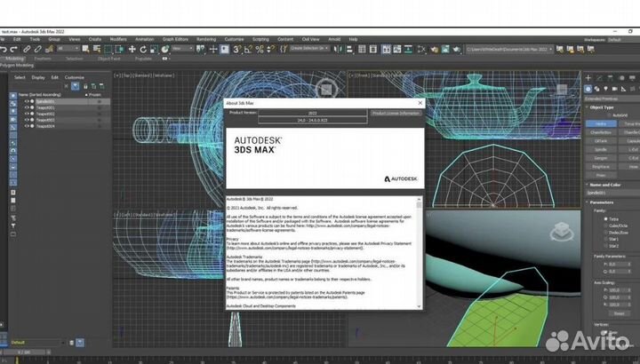Collapse the Parameters rollout
This screenshot has width=640, height=364.
[x=601, y=202]
